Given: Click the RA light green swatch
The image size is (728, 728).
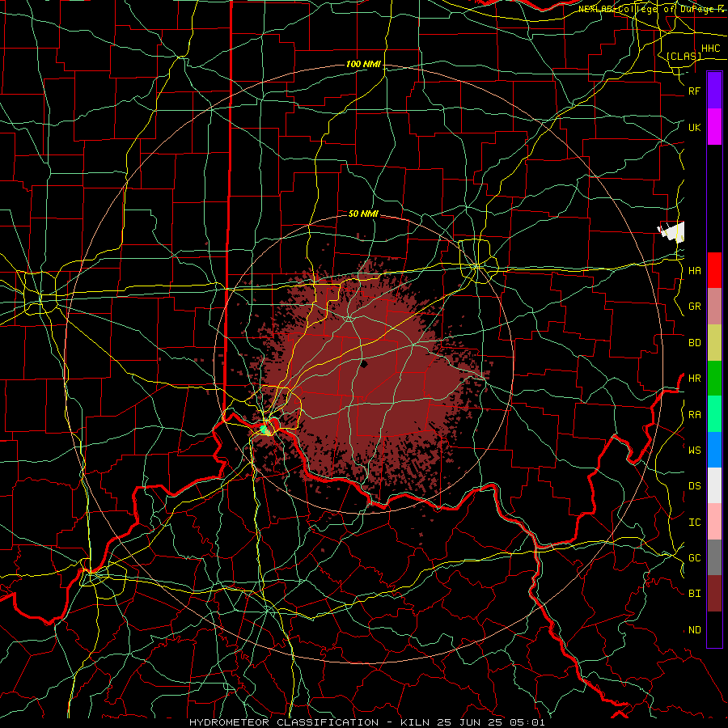Looking at the screenshot, I should [x=714, y=414].
